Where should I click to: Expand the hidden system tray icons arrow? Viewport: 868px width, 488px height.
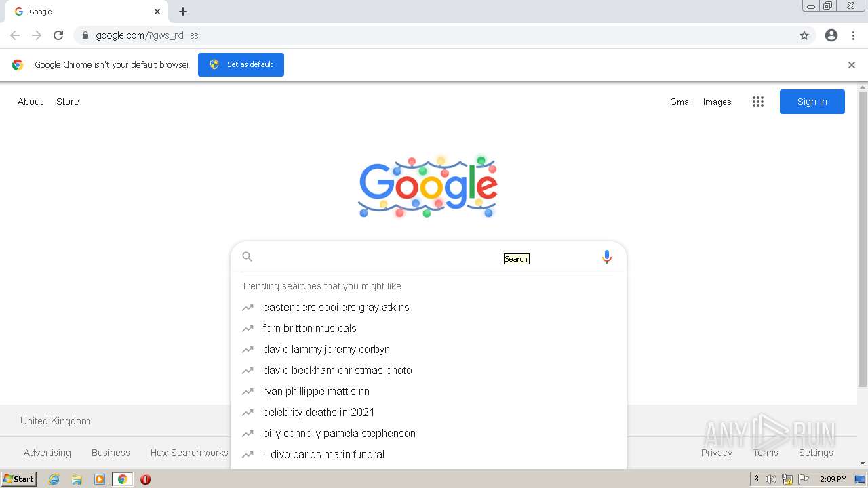pyautogui.click(x=756, y=479)
